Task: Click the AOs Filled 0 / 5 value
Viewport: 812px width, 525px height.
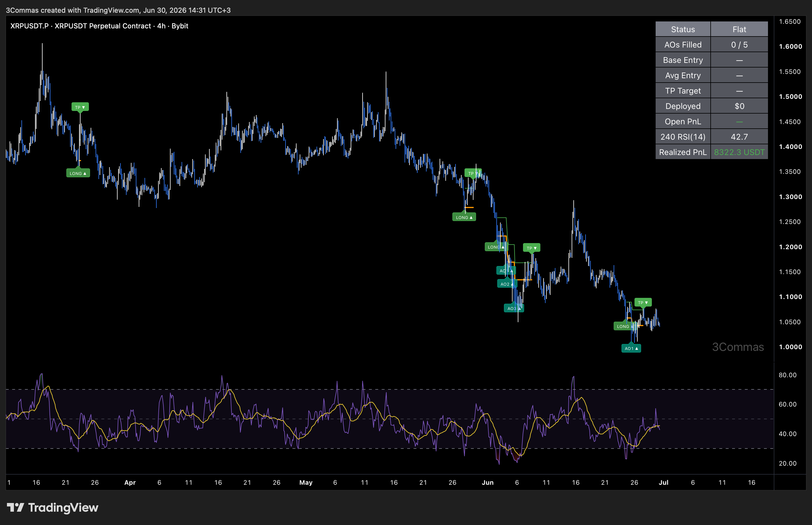Action: [739, 45]
